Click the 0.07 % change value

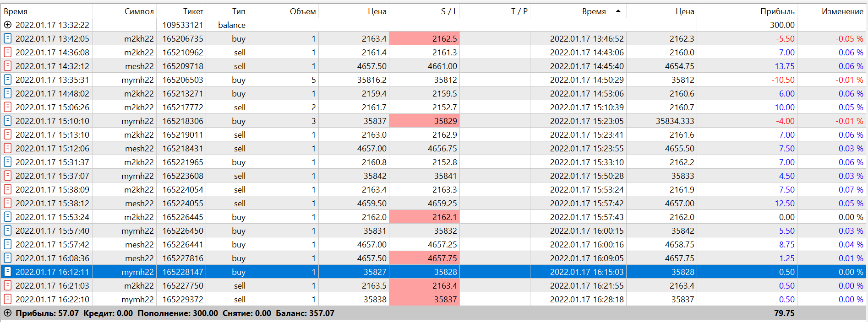(851, 190)
